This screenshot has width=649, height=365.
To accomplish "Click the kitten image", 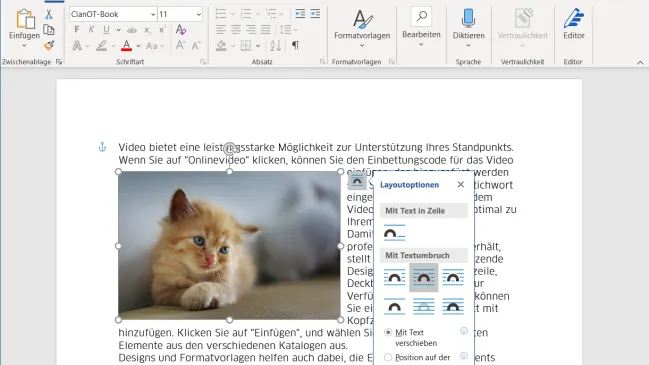I will point(229,245).
